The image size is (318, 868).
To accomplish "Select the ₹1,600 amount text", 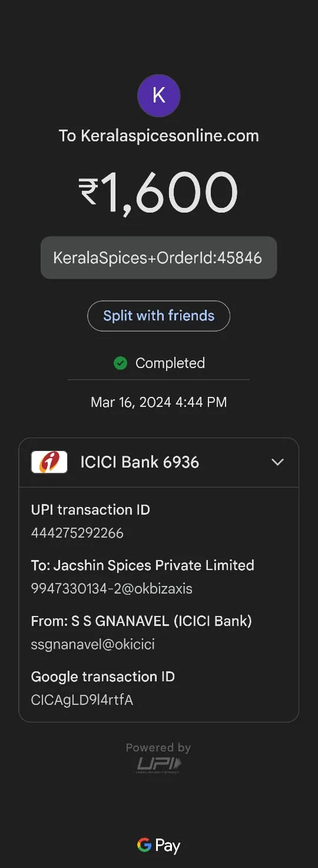I will coord(158,192).
